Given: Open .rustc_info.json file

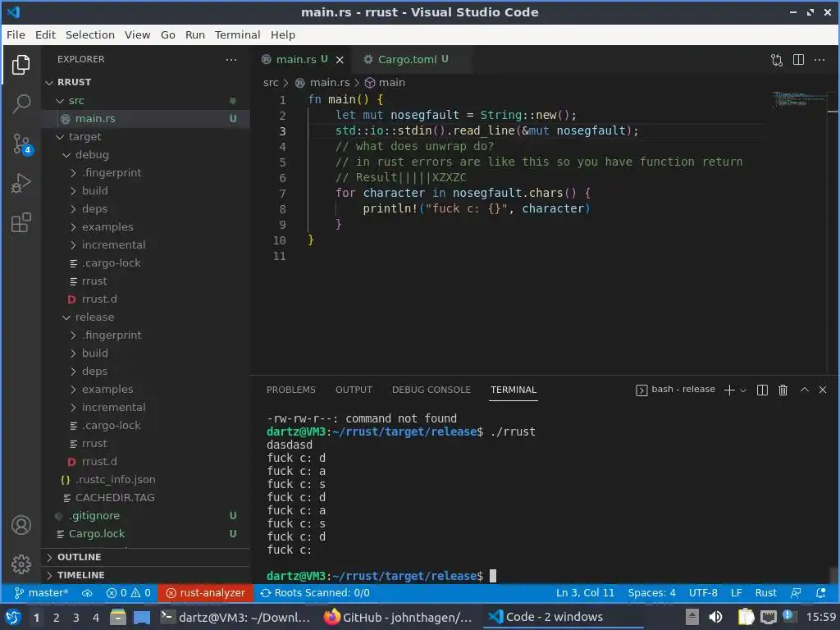Looking at the screenshot, I should point(146,479).
